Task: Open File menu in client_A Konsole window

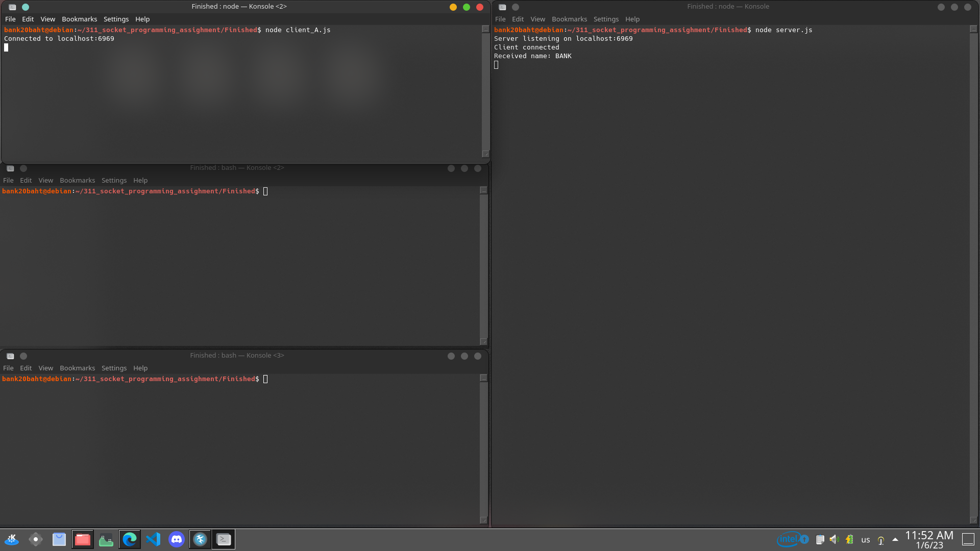Action: 10,19
